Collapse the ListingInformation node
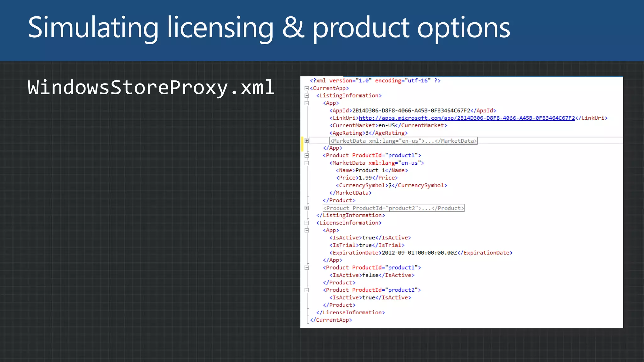The image size is (644, 362). coord(307,96)
